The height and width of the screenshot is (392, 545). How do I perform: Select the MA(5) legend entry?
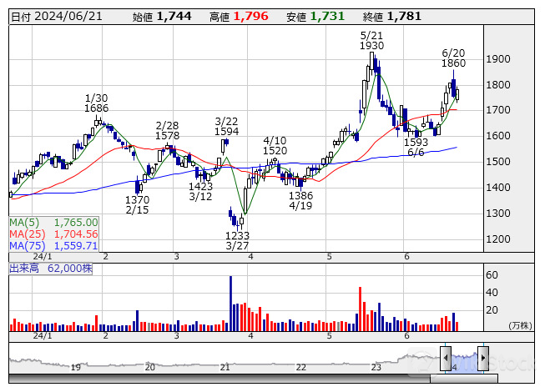pyautogui.click(x=53, y=223)
